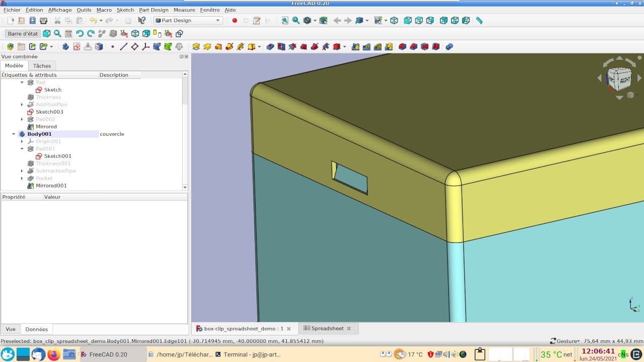The width and height of the screenshot is (644, 362).
Task: Select the Measure distance ruler tool
Action: coord(479,21)
